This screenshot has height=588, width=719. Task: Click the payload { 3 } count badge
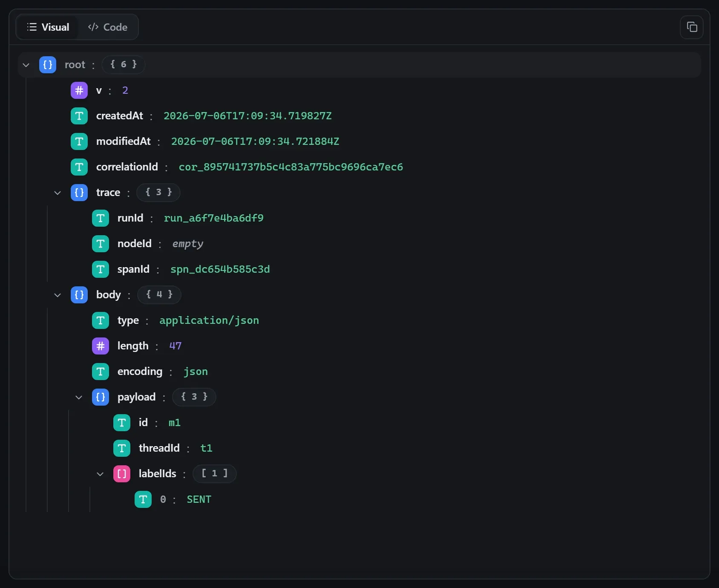pyautogui.click(x=194, y=397)
